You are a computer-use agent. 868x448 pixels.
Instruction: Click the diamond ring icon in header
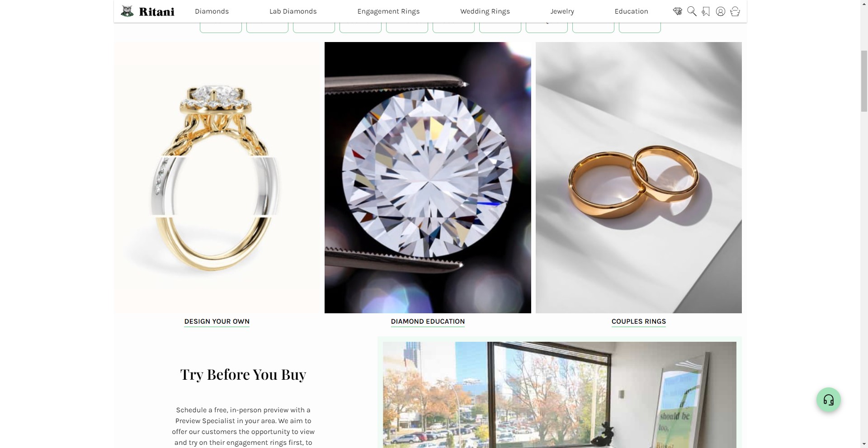coord(677,11)
